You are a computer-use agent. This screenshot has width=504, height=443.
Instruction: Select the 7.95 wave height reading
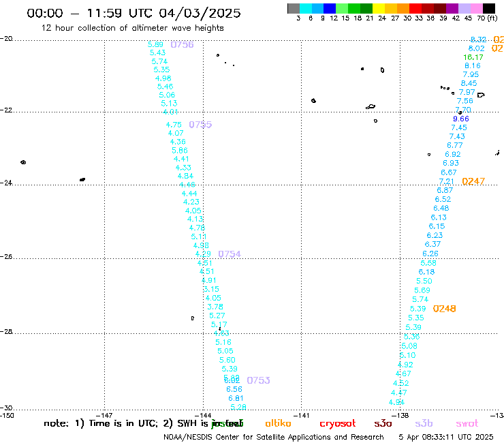pyautogui.click(x=471, y=74)
